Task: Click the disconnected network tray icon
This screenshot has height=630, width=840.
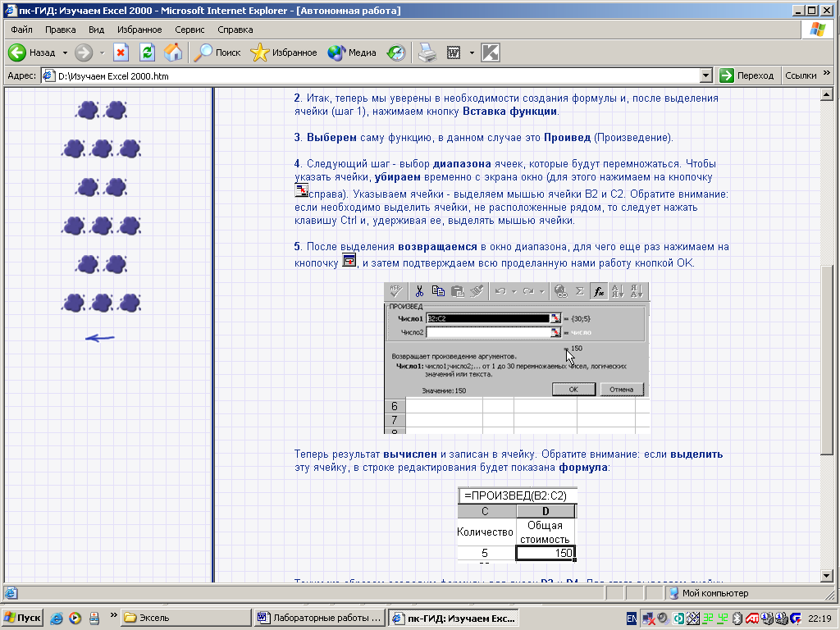Action: coord(649,619)
